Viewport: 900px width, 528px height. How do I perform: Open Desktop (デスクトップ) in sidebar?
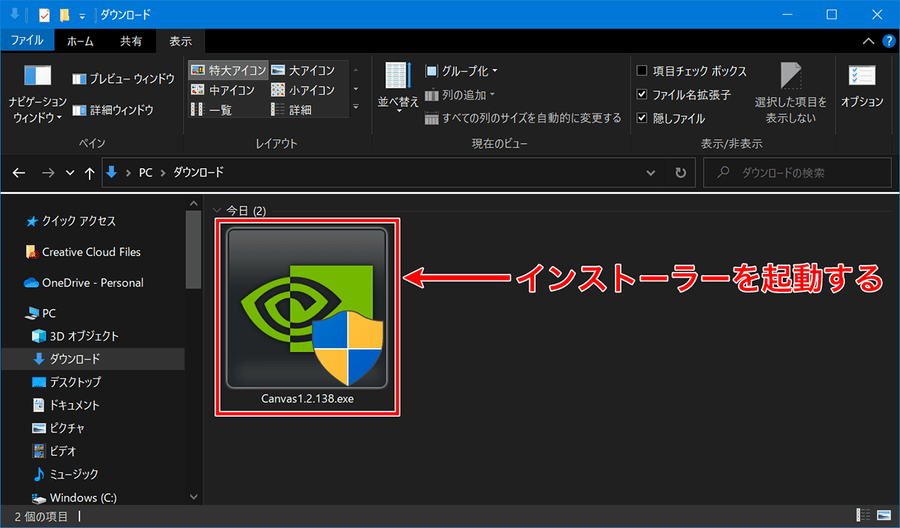point(67,382)
